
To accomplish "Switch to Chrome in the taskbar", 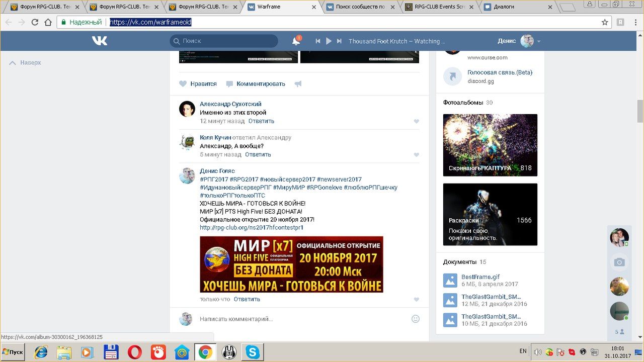I will point(205,352).
